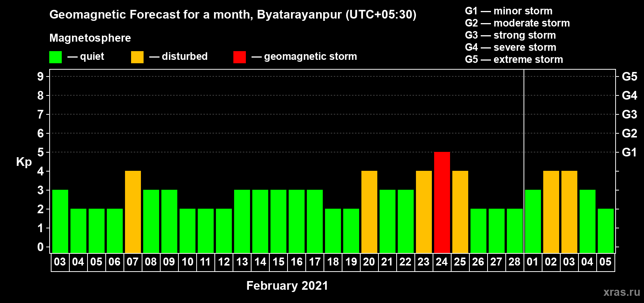Click the 'G1 — minor storm' legend line
644x303 pixels.
point(509,11)
